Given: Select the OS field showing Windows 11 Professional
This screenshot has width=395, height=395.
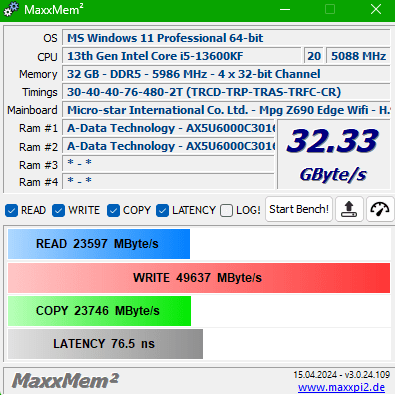Looking at the screenshot, I should [x=226, y=38].
